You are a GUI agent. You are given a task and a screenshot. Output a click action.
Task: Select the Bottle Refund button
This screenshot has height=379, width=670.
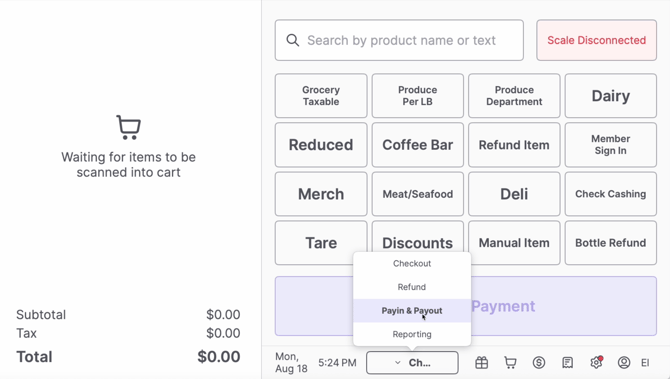click(611, 243)
